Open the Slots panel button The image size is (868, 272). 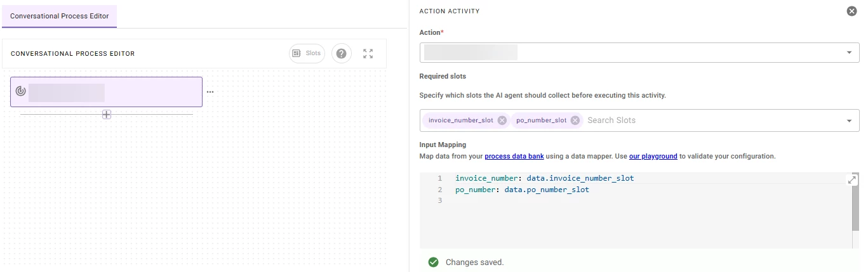307,54
